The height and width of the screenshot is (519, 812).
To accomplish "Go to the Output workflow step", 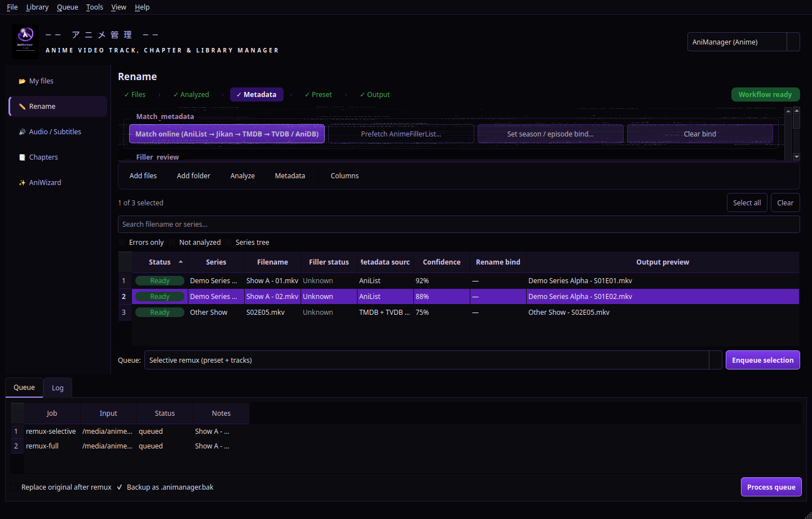I will pos(375,95).
